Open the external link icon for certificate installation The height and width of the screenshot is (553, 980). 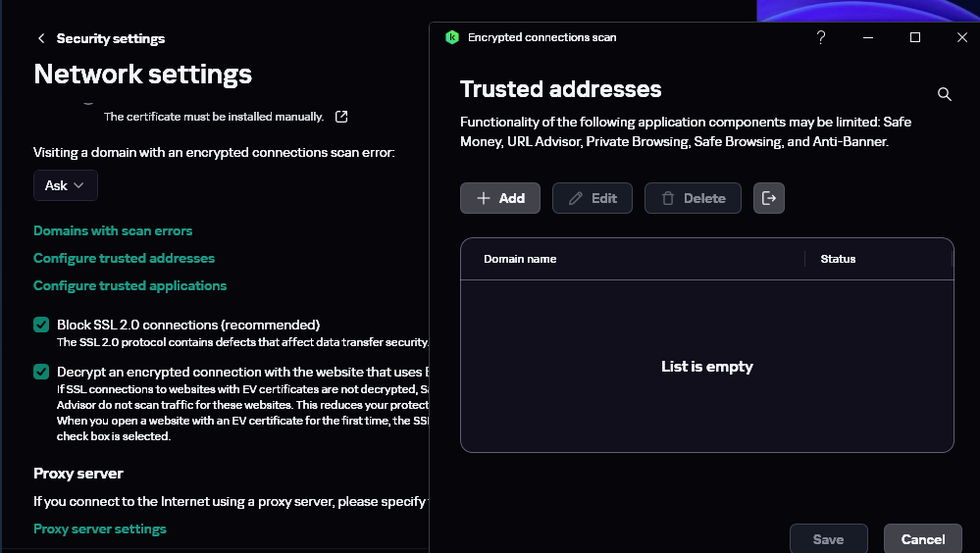tap(341, 117)
